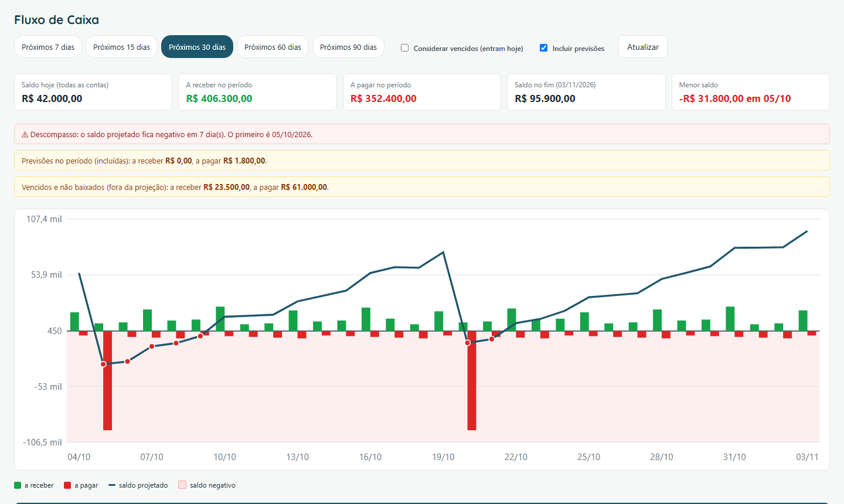The width and height of the screenshot is (844, 504).
Task: Choose the Próximos 60 dias filter
Action: (273, 47)
